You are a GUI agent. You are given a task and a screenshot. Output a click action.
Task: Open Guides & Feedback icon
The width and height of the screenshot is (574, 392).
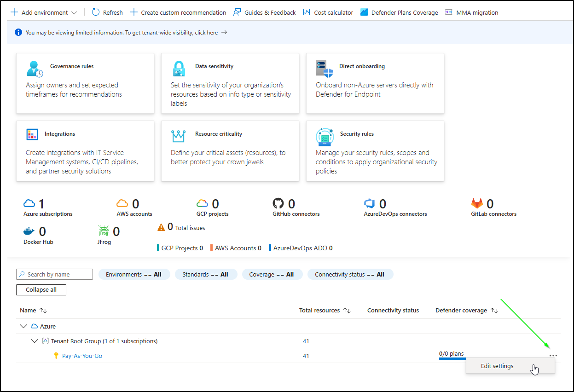point(237,12)
